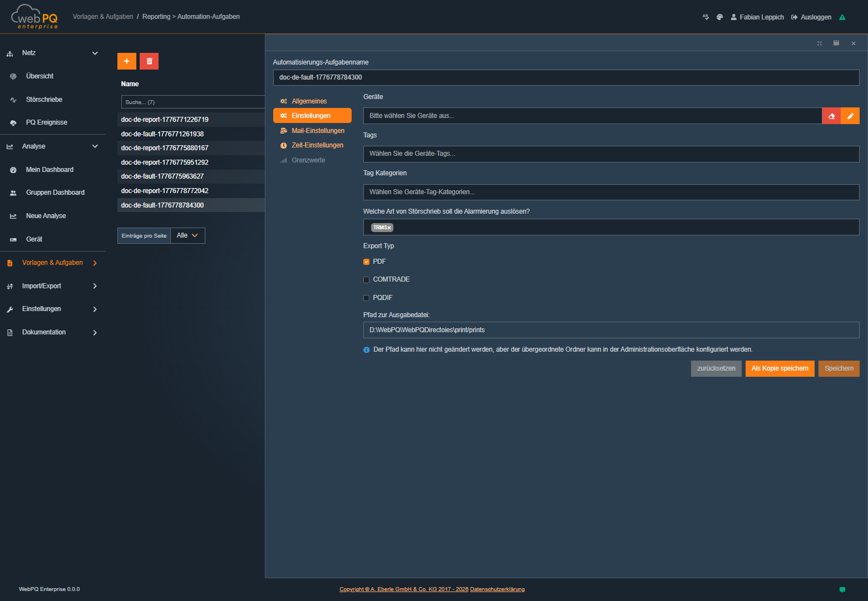Click the orange plus add-task button
868x601 pixels.
click(126, 61)
